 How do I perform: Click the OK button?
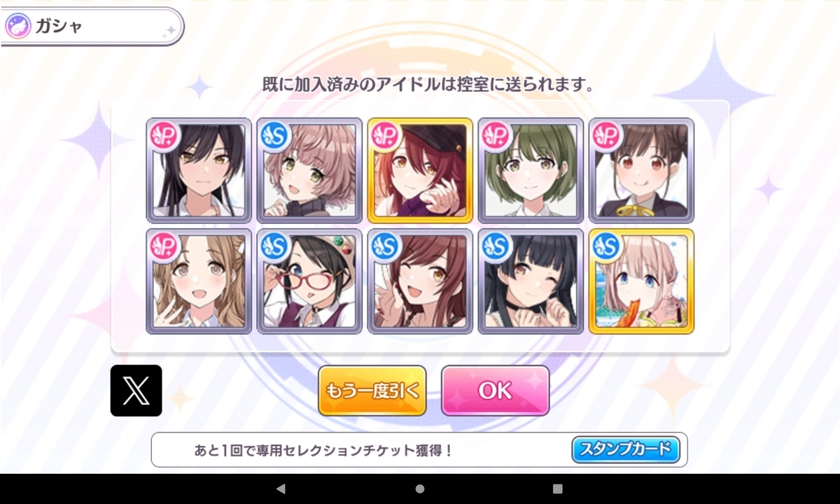pos(496,391)
